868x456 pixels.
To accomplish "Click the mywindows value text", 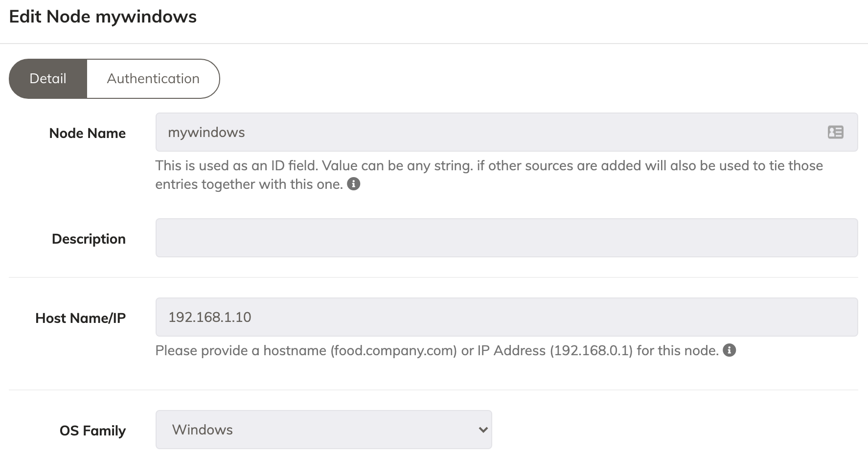I will coord(206,133).
